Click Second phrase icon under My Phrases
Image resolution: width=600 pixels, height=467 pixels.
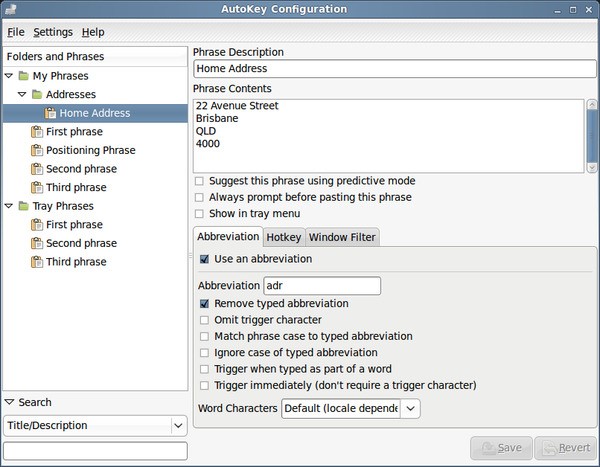37,169
